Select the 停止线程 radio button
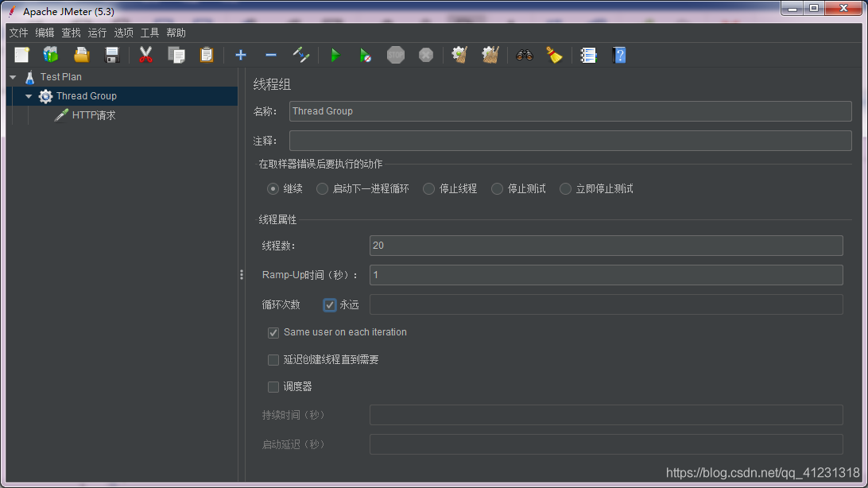The width and height of the screenshot is (868, 488). [x=429, y=188]
